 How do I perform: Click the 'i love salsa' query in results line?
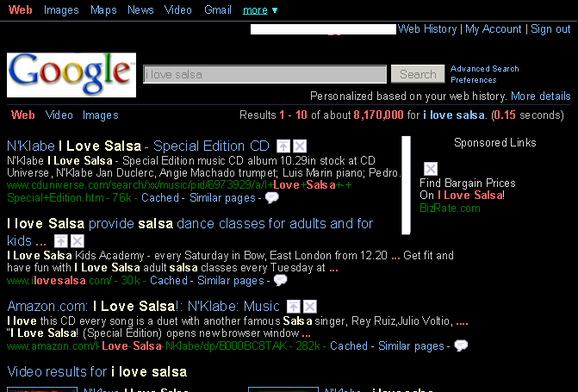[453, 115]
